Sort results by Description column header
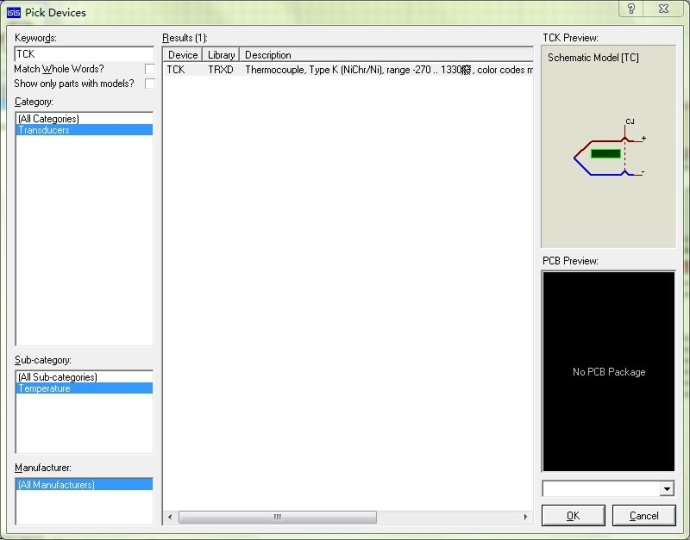 tap(386, 55)
